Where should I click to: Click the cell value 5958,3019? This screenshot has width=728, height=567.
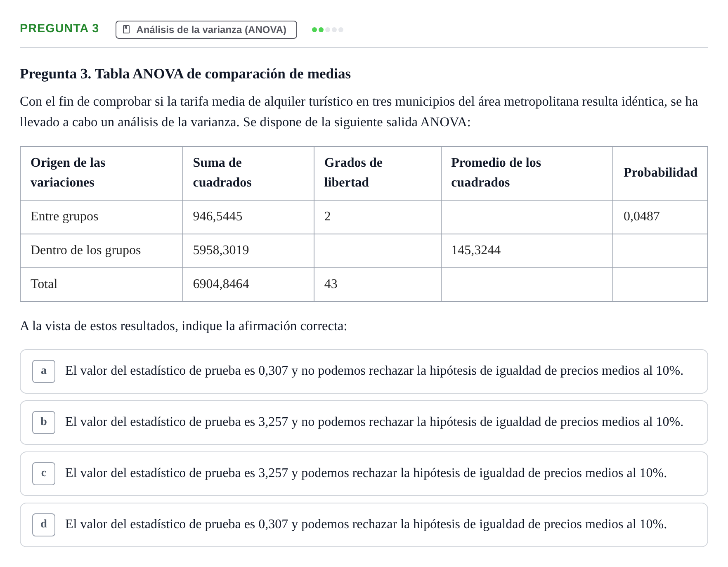[x=221, y=250]
